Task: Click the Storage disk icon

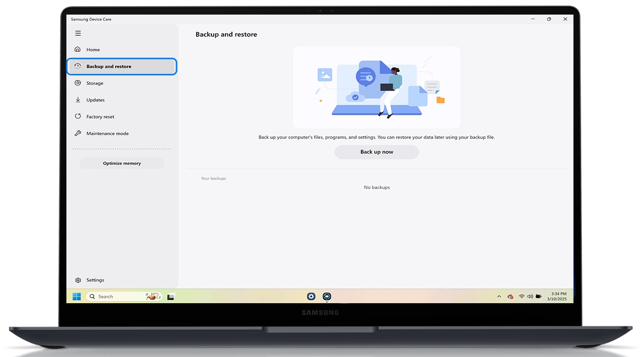Action: [x=77, y=83]
